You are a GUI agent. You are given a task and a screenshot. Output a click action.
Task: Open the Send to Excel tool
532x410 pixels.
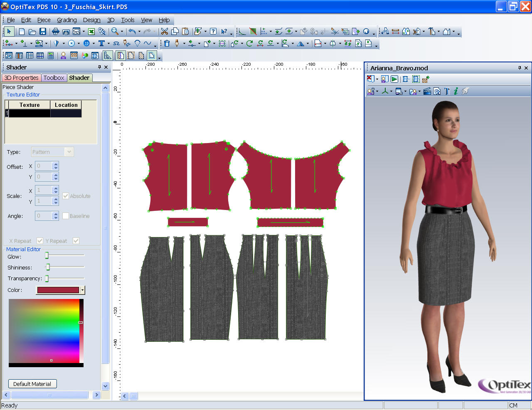click(x=91, y=31)
